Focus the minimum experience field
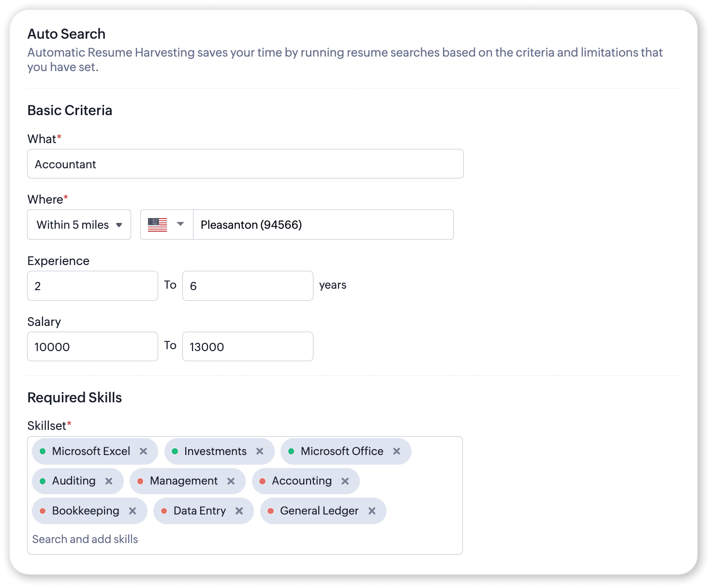Screen dimensions: 711x588 pos(92,286)
